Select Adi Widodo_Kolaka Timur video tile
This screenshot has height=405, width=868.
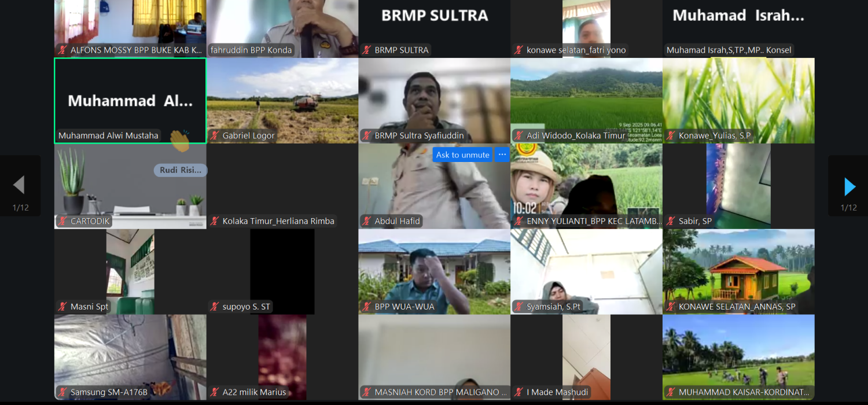pyautogui.click(x=586, y=101)
